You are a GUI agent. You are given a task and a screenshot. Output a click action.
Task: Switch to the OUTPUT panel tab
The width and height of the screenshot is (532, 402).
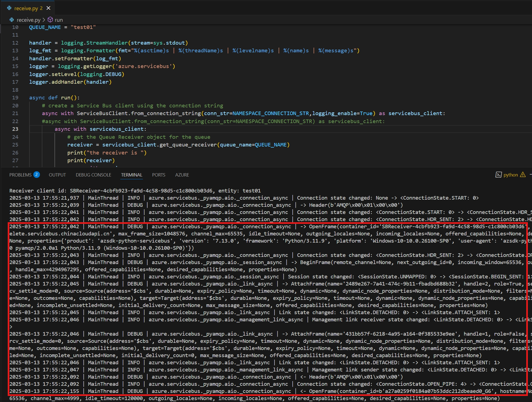coord(57,175)
